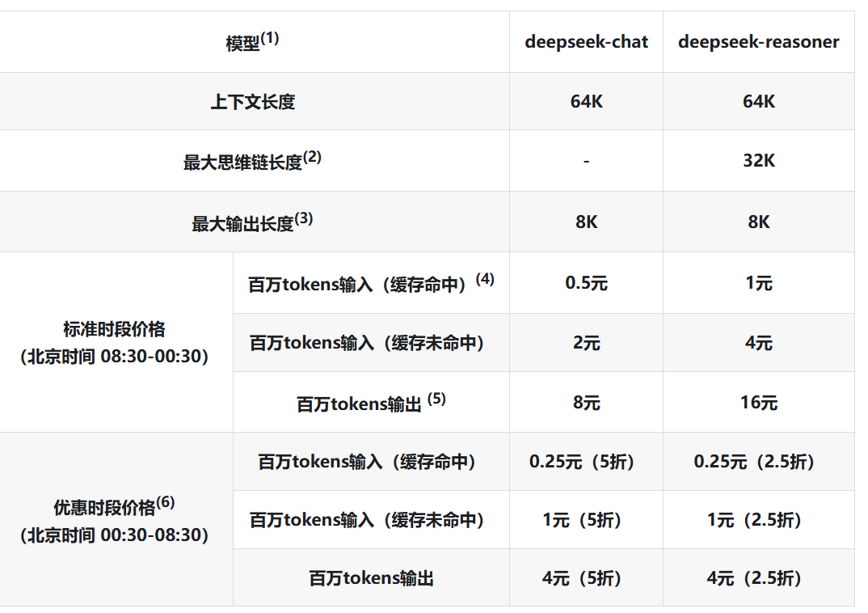Select the '8元' output price cell
868x613 pixels.
click(x=586, y=403)
